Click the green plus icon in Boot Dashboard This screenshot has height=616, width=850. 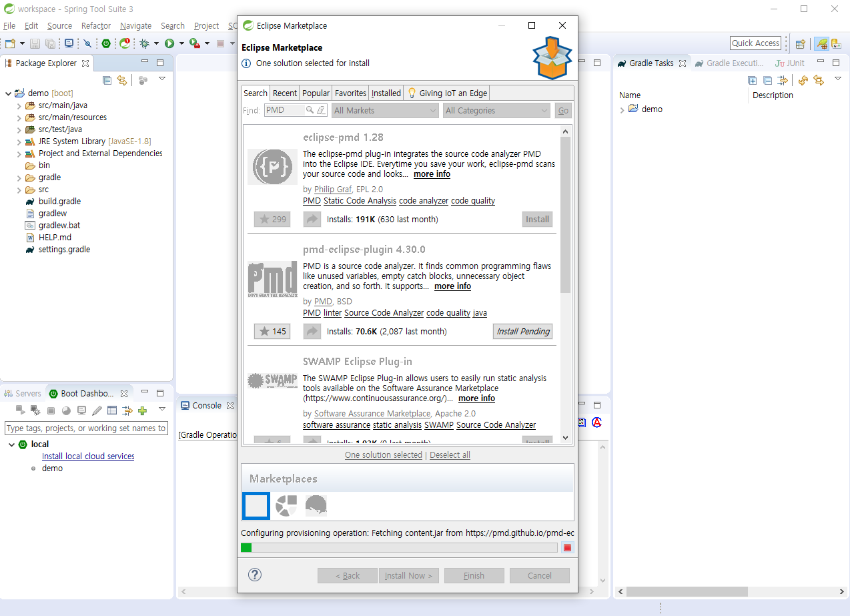[x=142, y=410]
